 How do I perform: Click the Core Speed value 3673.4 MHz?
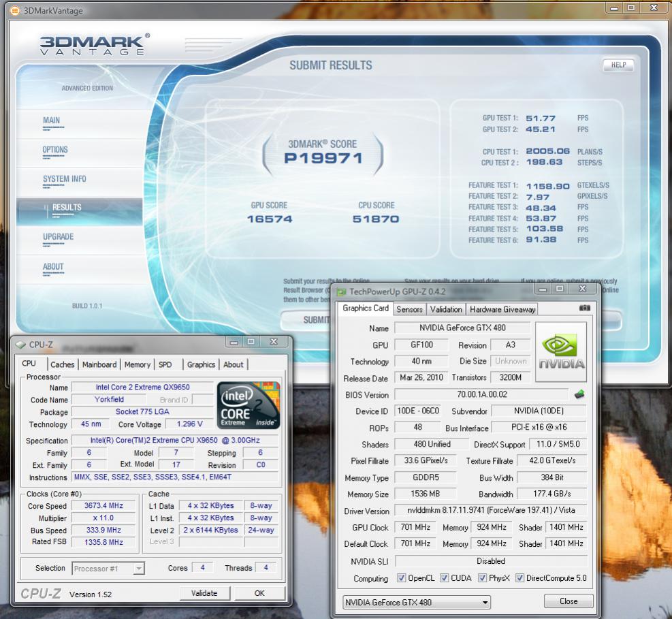103,506
